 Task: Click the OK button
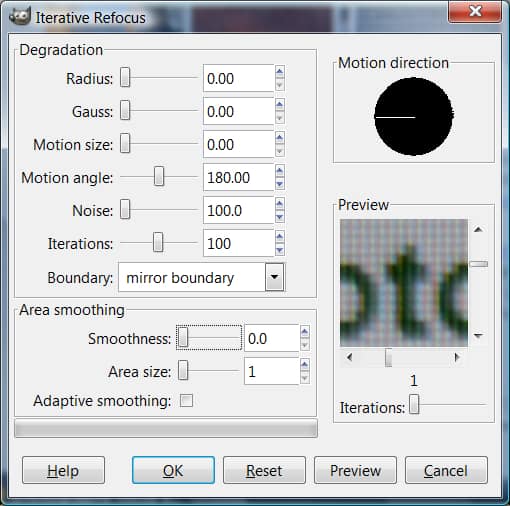pyautogui.click(x=173, y=470)
